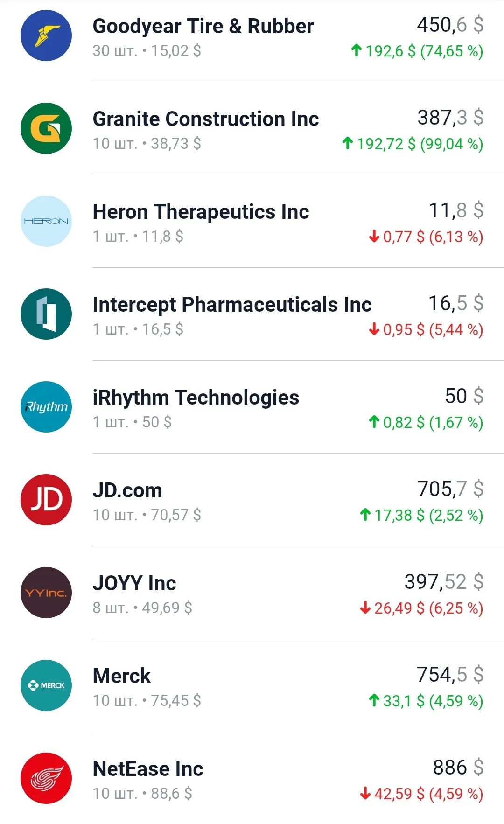
Task: Tap the red JD logo
Action: point(46,500)
